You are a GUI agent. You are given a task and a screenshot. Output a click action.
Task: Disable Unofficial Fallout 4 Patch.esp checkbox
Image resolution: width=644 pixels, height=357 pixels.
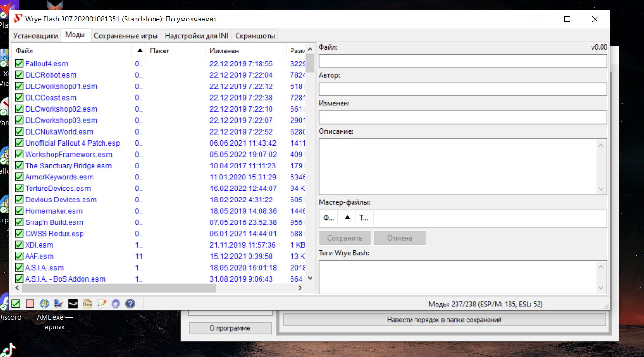coord(20,143)
